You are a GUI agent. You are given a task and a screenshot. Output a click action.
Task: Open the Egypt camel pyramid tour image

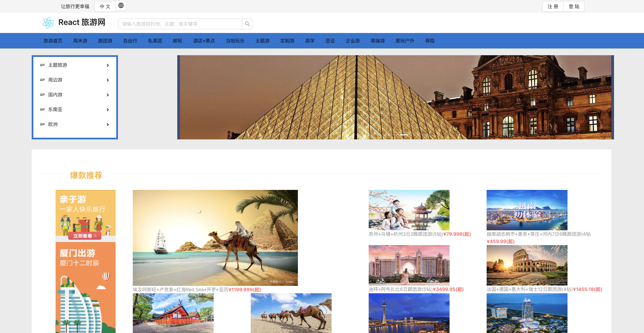coord(215,238)
